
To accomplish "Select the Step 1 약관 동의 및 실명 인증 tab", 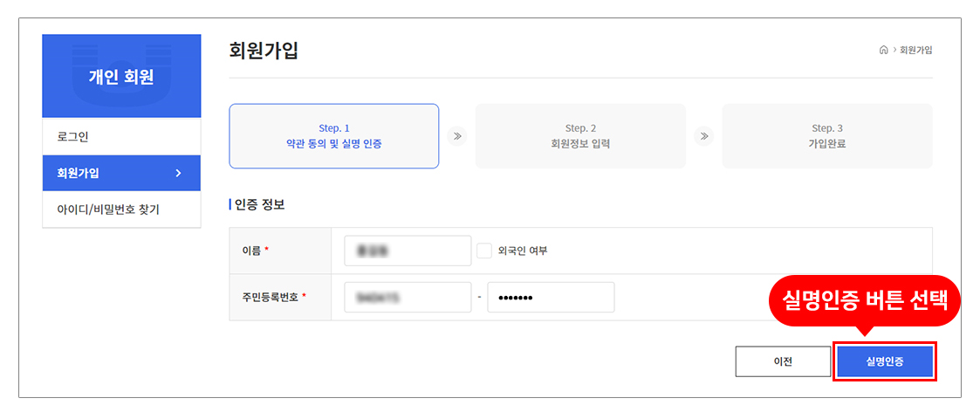I will [x=334, y=136].
